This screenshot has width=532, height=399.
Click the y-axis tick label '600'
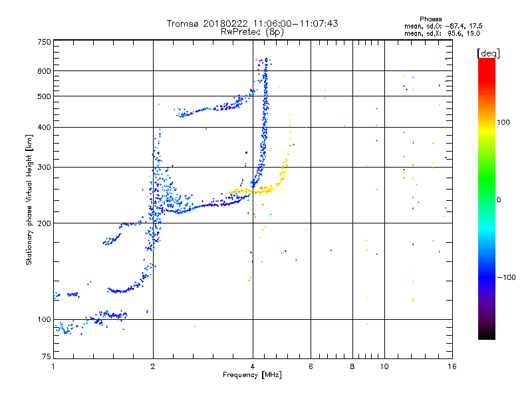[x=44, y=71]
